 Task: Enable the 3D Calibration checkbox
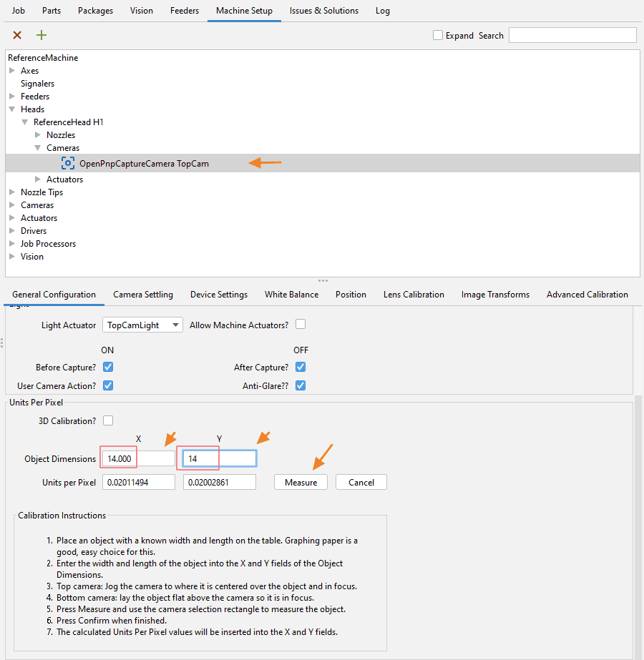108,420
